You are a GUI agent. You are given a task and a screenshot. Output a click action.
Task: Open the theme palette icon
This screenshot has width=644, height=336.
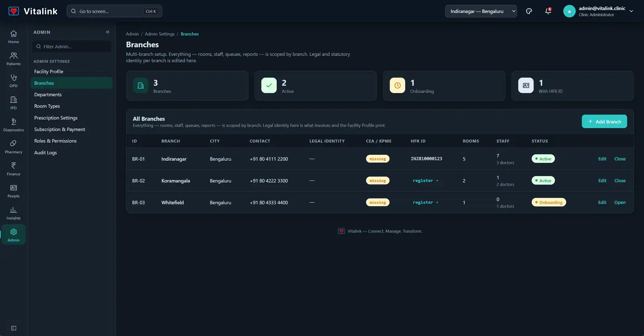[529, 11]
